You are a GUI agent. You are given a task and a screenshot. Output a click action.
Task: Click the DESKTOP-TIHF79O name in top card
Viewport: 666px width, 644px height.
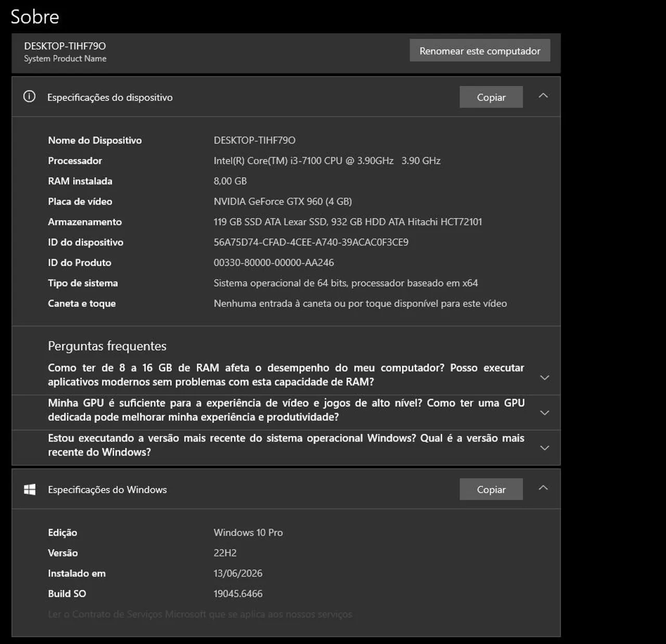pyautogui.click(x=65, y=46)
